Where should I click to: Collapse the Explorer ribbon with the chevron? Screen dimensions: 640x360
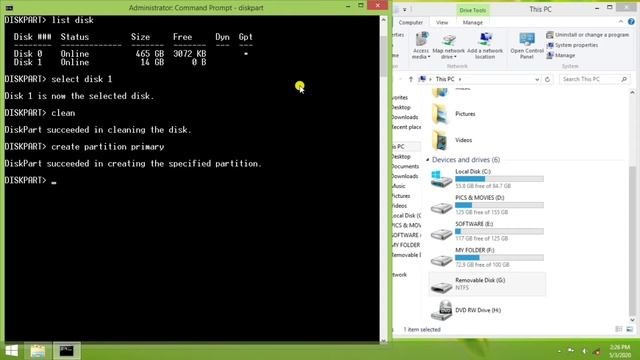621,22
